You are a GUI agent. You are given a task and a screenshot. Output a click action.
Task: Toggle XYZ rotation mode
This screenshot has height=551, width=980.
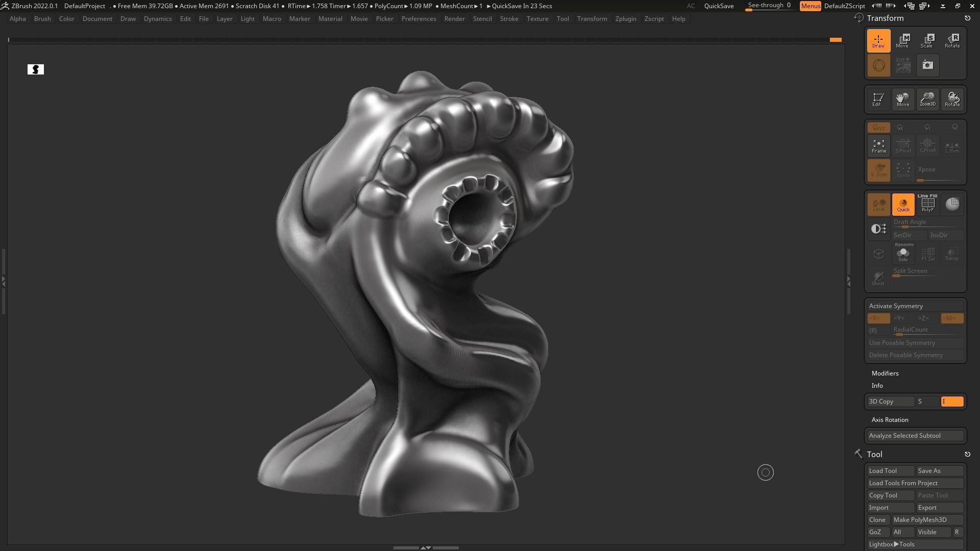(878, 128)
